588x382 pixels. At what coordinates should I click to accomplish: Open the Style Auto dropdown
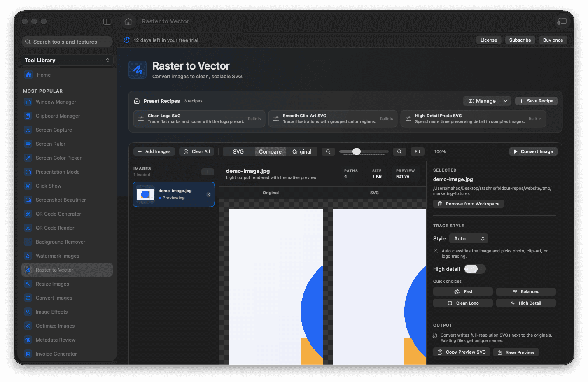[x=469, y=239]
